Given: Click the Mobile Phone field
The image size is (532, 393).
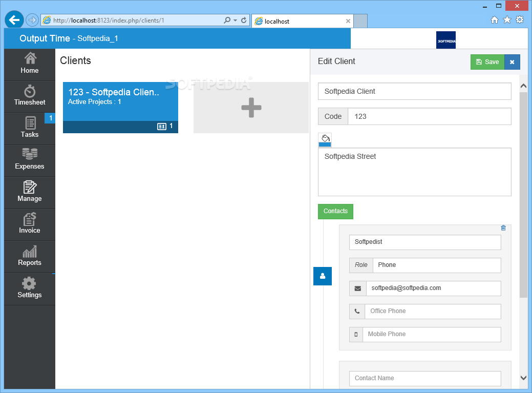Looking at the screenshot, I should [432, 334].
